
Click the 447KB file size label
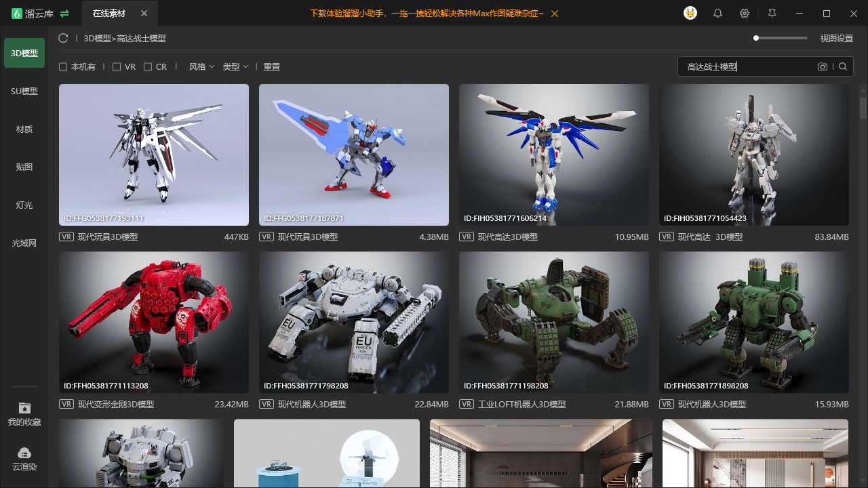coord(236,237)
